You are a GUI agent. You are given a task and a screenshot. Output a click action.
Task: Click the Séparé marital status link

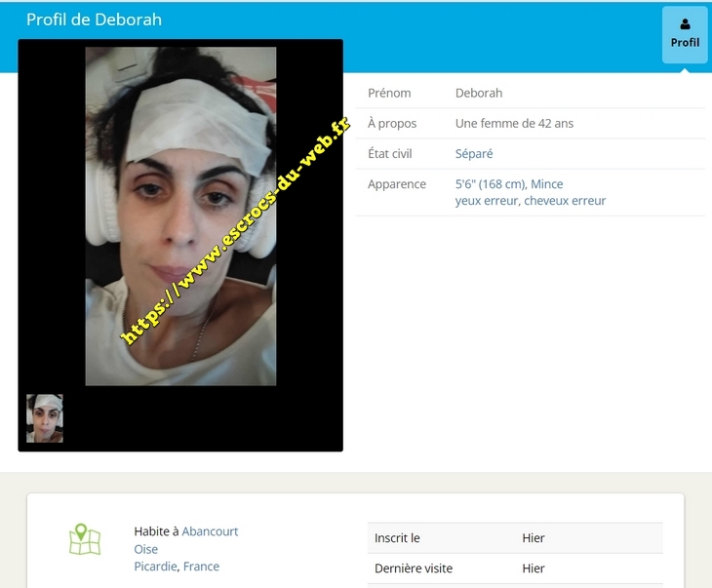pyautogui.click(x=474, y=154)
